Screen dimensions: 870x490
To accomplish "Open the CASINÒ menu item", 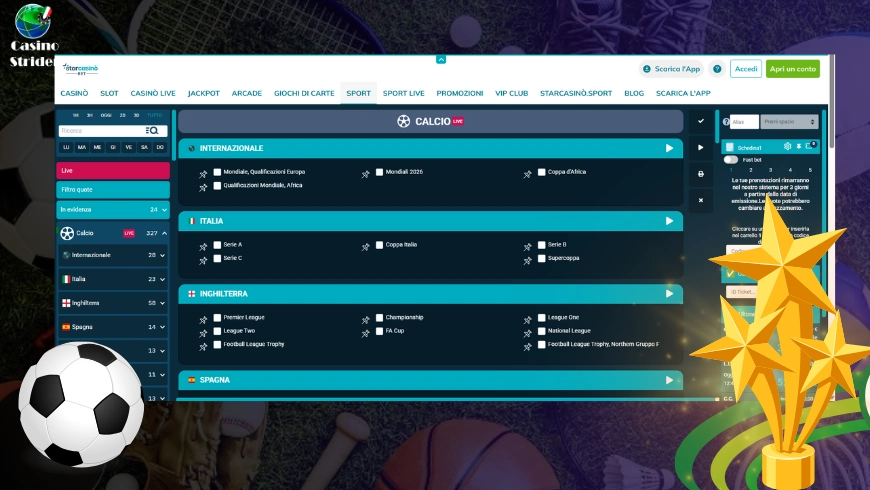I will pyautogui.click(x=74, y=93).
